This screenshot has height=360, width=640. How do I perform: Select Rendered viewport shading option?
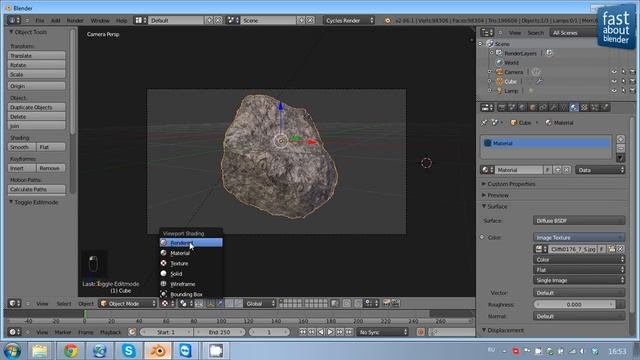click(x=191, y=243)
